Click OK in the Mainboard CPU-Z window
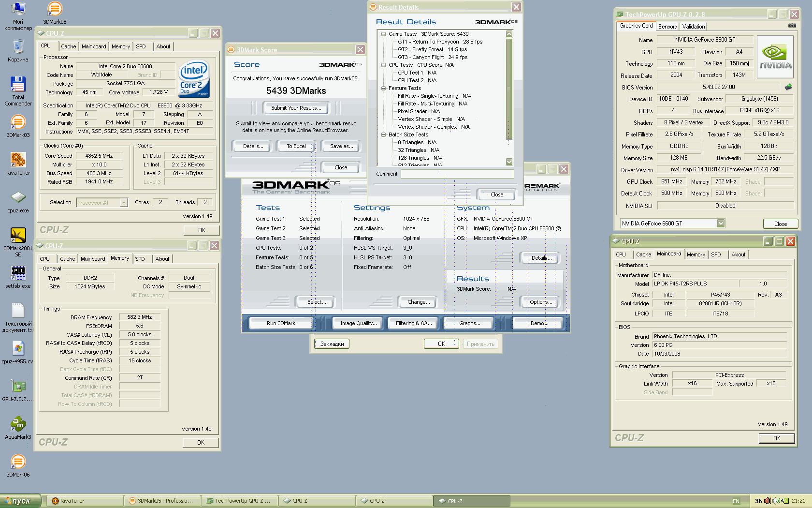The height and width of the screenshot is (508, 812). [x=777, y=438]
